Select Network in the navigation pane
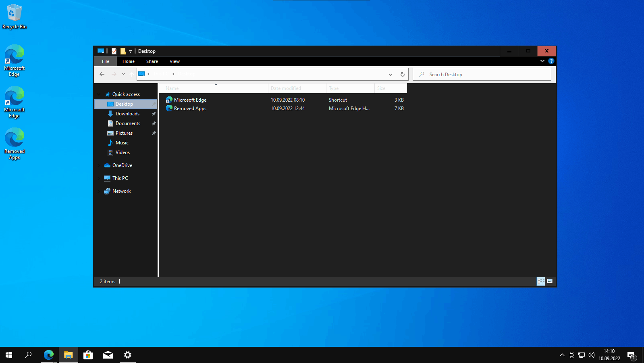The height and width of the screenshot is (363, 644). tap(121, 191)
